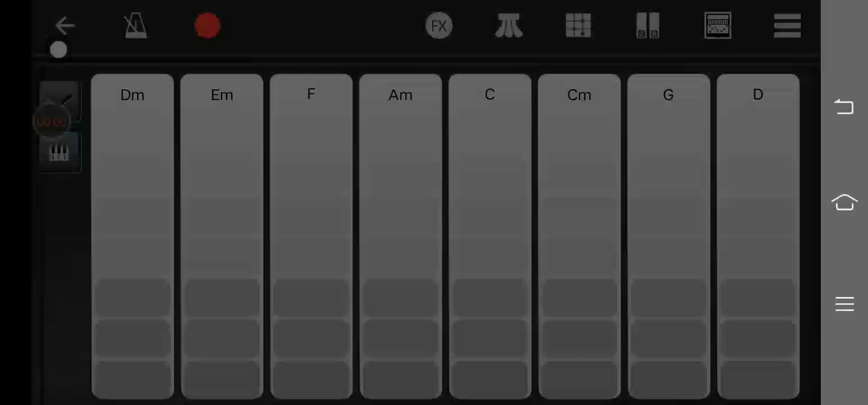The height and width of the screenshot is (405, 868).
Task: Switch to piano keys mode
Action: pos(59,152)
